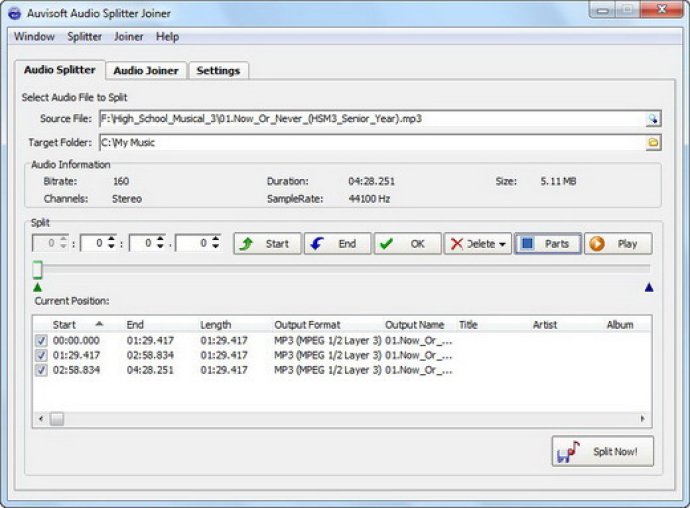Select the Audio Splitter tab
This screenshot has height=508, width=690.
(x=60, y=70)
